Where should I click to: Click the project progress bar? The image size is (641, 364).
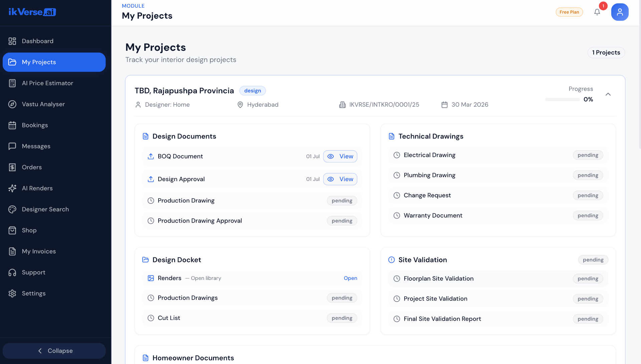562,99
